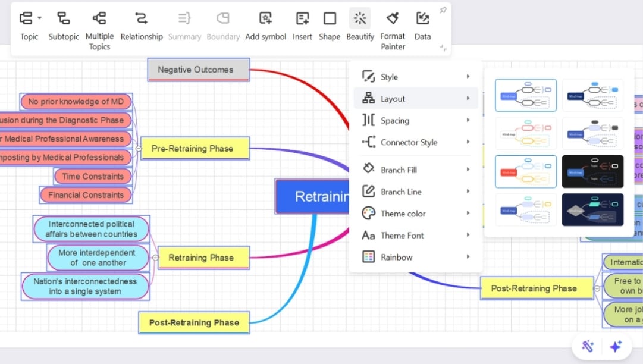Select the bottom-left Post-Retraining Phase topic
The image size is (643, 364).
pyautogui.click(x=194, y=322)
